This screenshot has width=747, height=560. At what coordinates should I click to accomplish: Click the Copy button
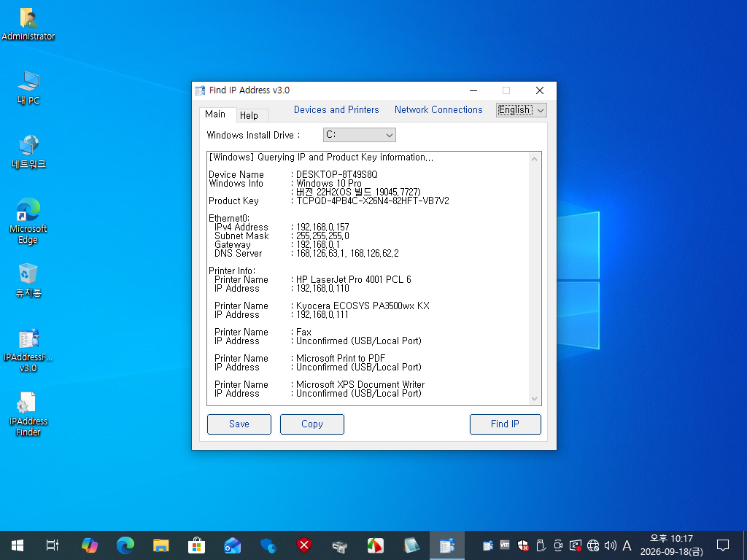[312, 424]
